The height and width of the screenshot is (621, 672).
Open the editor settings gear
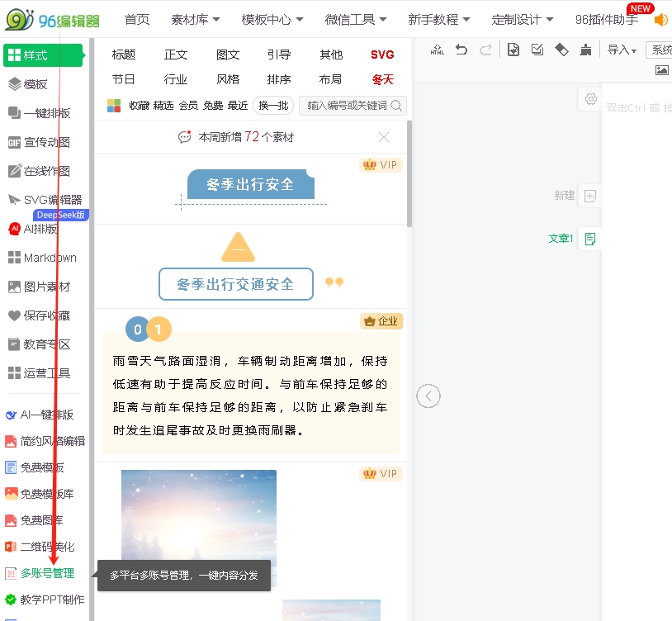590,99
